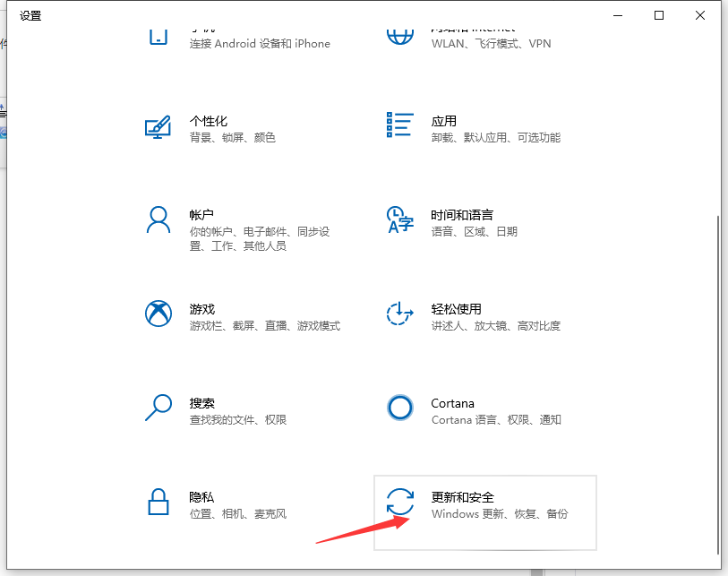
Task: Select the Accounts (帐户) person icon
Action: 158,219
